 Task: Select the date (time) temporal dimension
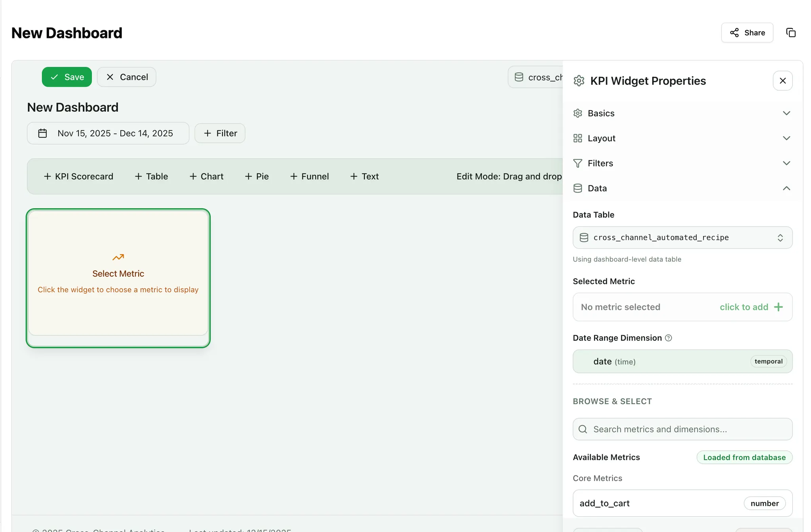pyautogui.click(x=682, y=361)
